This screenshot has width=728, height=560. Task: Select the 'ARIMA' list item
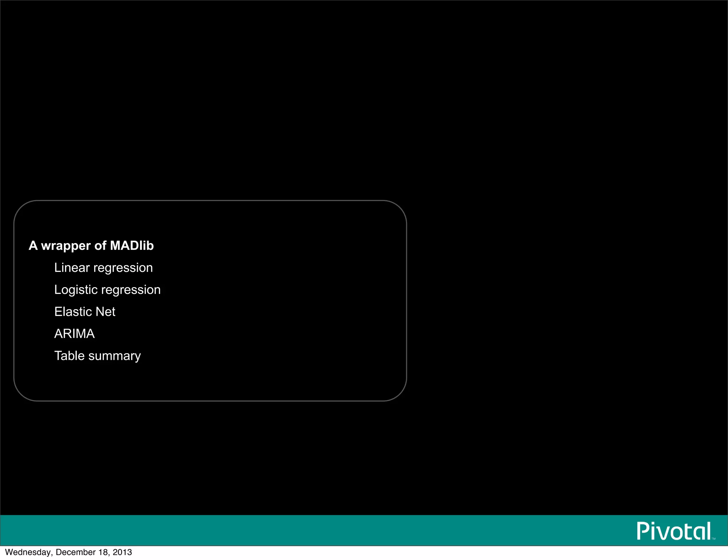(74, 334)
